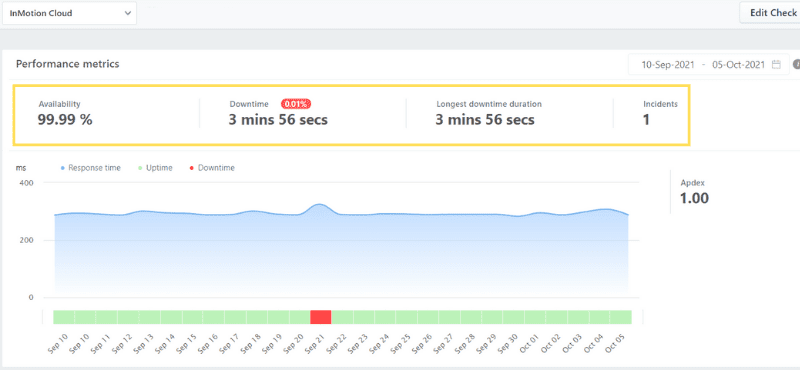The height and width of the screenshot is (370, 800).
Task: Click the 99.99 % availability value
Action: click(65, 120)
